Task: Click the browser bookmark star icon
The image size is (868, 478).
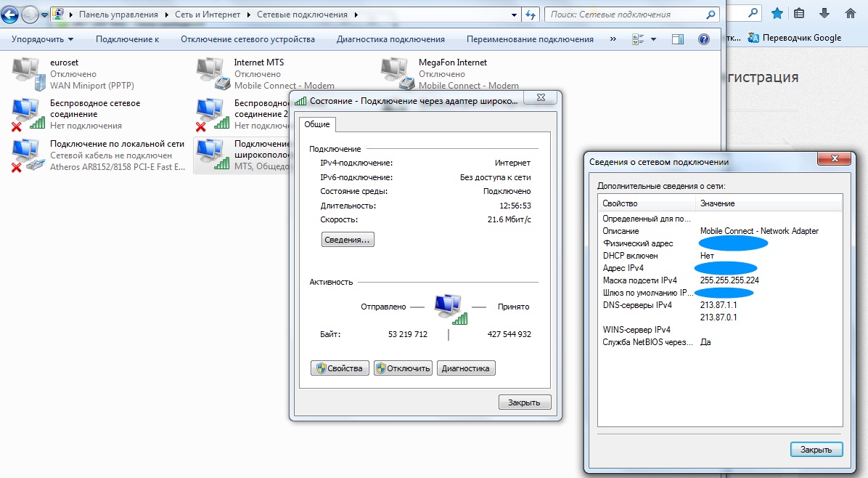Action: (x=777, y=13)
